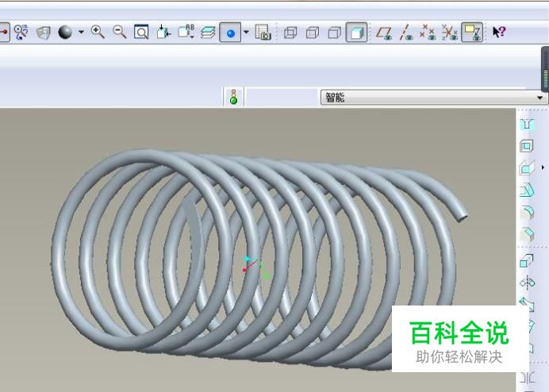Toggle annotation element display
Viewport: 549px width, 392px height.
tap(472, 33)
